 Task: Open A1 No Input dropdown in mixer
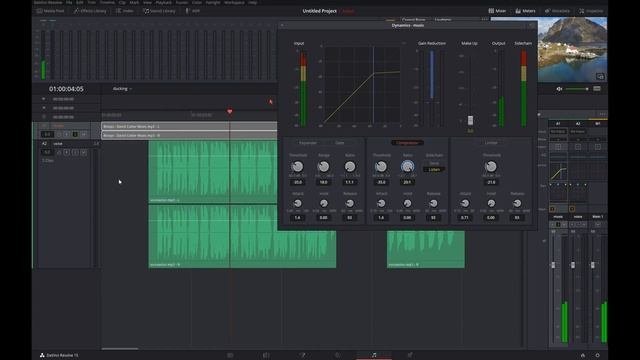coord(558,131)
